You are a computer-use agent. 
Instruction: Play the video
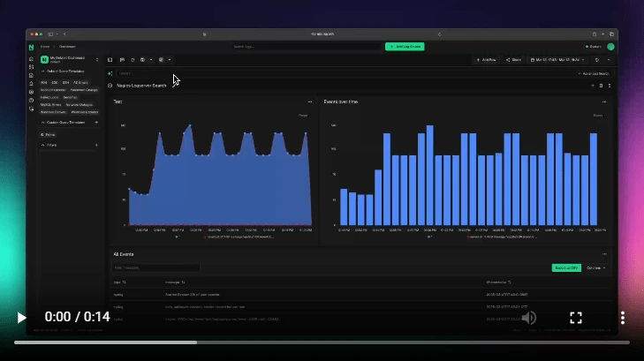click(22, 317)
